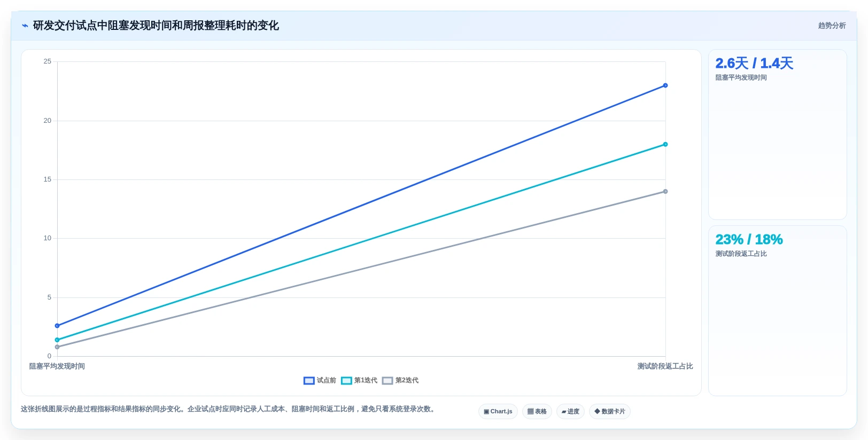This screenshot has width=868, height=440.
Task: Click the 2.6天 / 1.4天 metric value
Action: [x=754, y=64]
